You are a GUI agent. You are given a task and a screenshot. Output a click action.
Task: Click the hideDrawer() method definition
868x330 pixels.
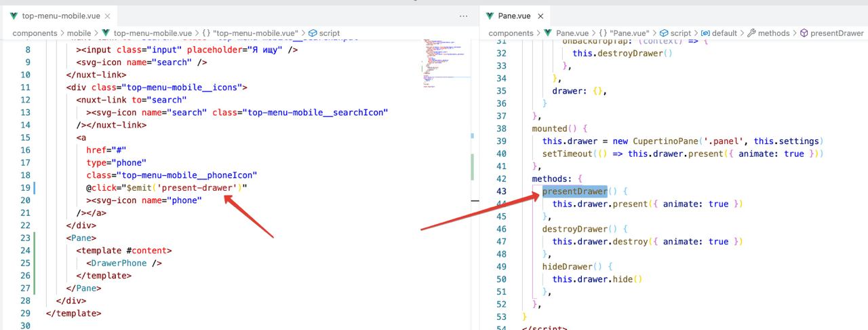(x=577, y=267)
